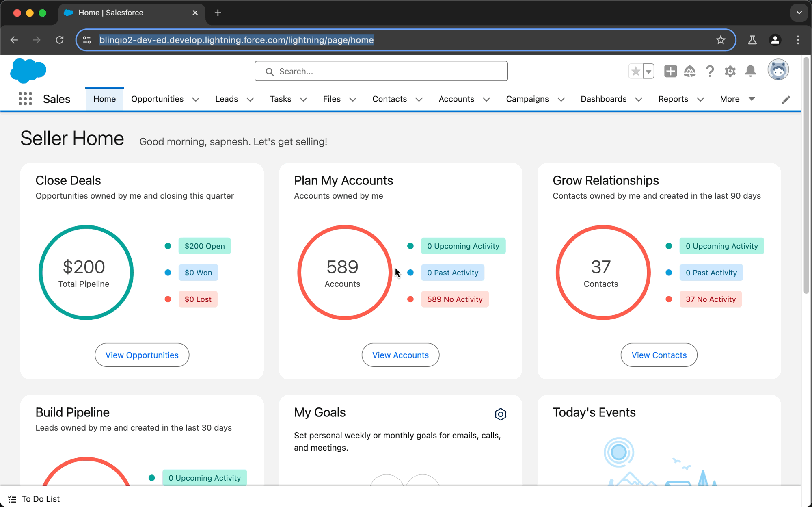Open Chrome three-dot menu
Screen dimensions: 812x507
tap(798, 40)
